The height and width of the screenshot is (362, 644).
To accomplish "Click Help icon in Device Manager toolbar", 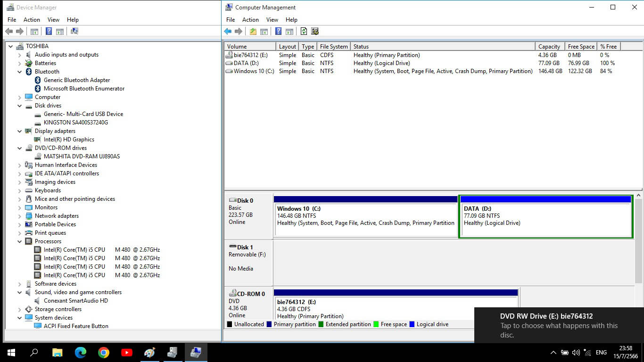I will tap(49, 32).
